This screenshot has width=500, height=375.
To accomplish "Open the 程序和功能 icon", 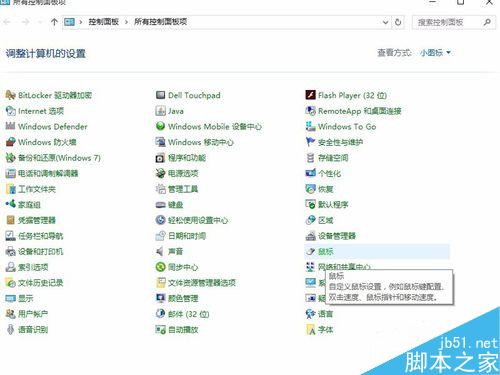I will click(x=160, y=158).
